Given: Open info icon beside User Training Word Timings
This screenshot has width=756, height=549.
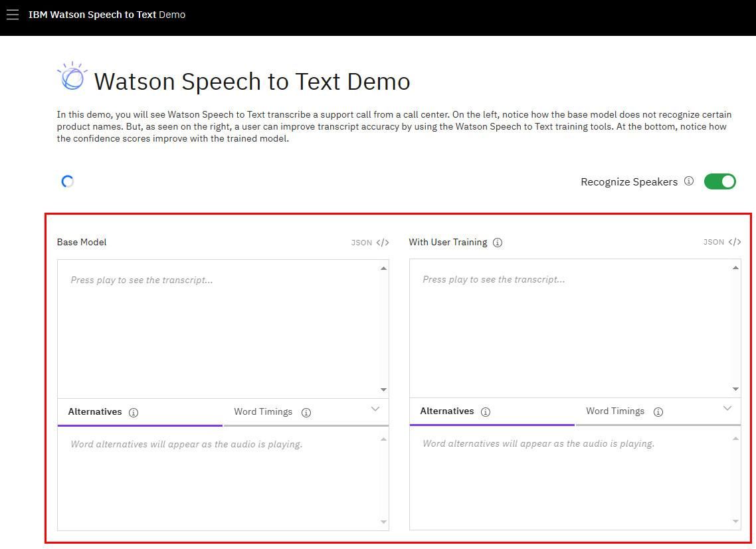Looking at the screenshot, I should (658, 412).
